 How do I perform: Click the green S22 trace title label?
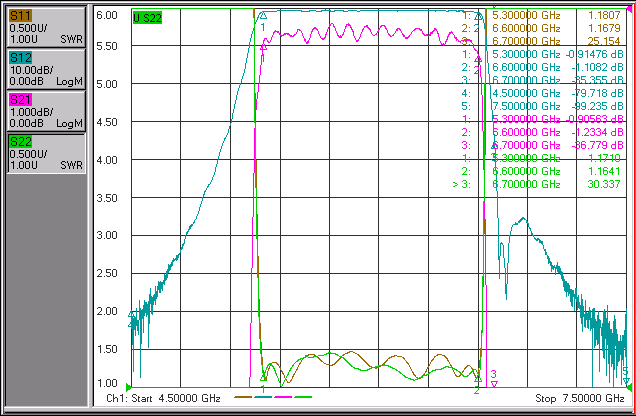point(148,18)
